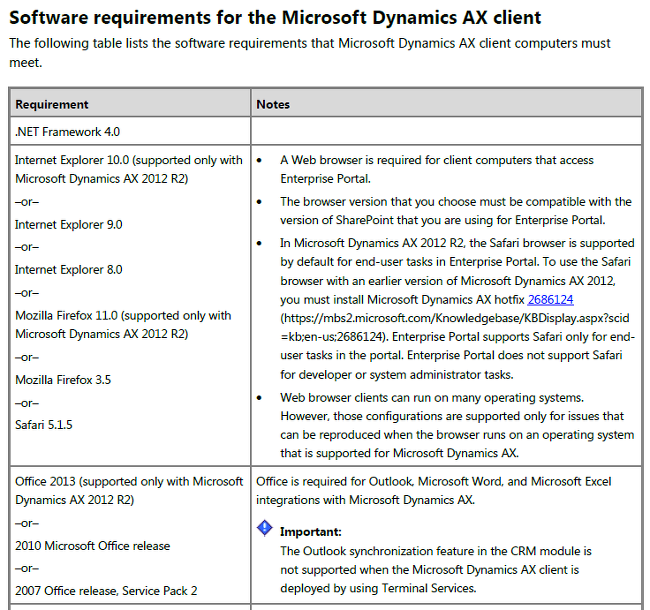Screen dimensions: 650x610
Task: Click the 'The Outlook synchronization feature' sentence
Action: click(436, 570)
